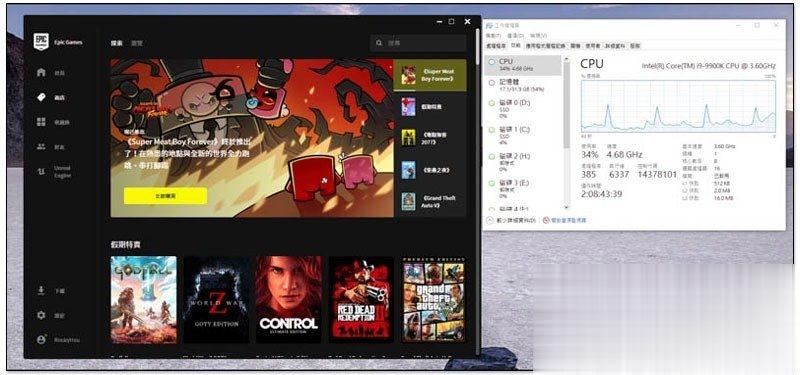This screenshot has height=375, width=800.
Task: Open the View menu in Task Manager
Action: 538,35
